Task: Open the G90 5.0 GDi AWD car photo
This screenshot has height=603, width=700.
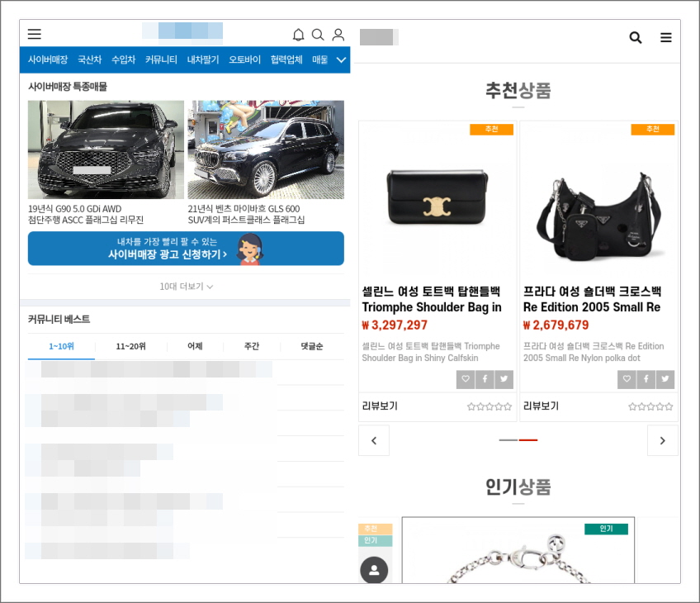Action: point(106,150)
